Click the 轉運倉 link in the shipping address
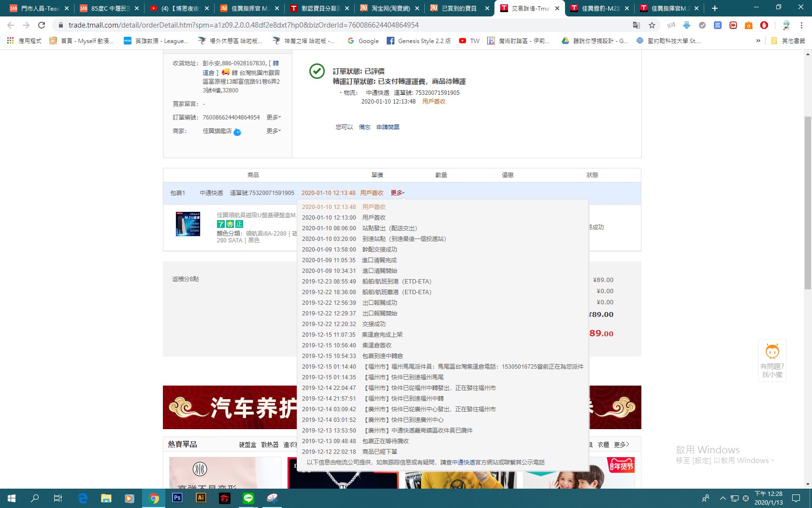This screenshot has height=508, width=812. pyautogui.click(x=241, y=68)
